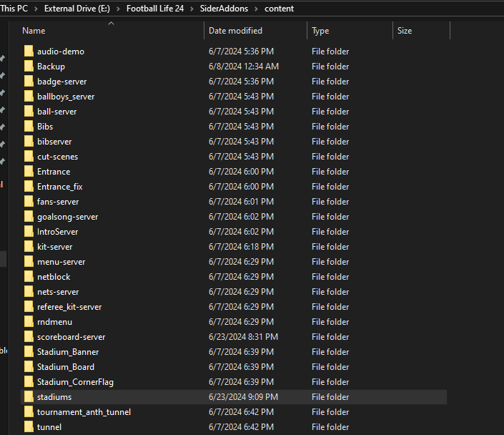Go to Football Life 24 in address bar
Viewport: 504px width, 435px height.
click(x=155, y=9)
